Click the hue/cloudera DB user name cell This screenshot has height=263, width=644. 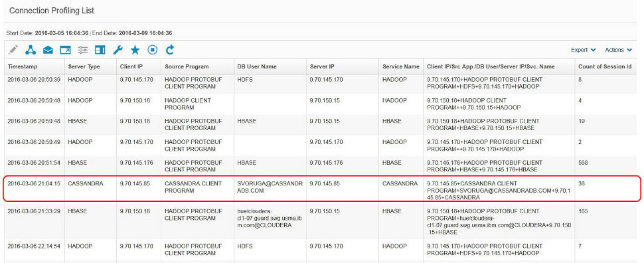(x=270, y=219)
